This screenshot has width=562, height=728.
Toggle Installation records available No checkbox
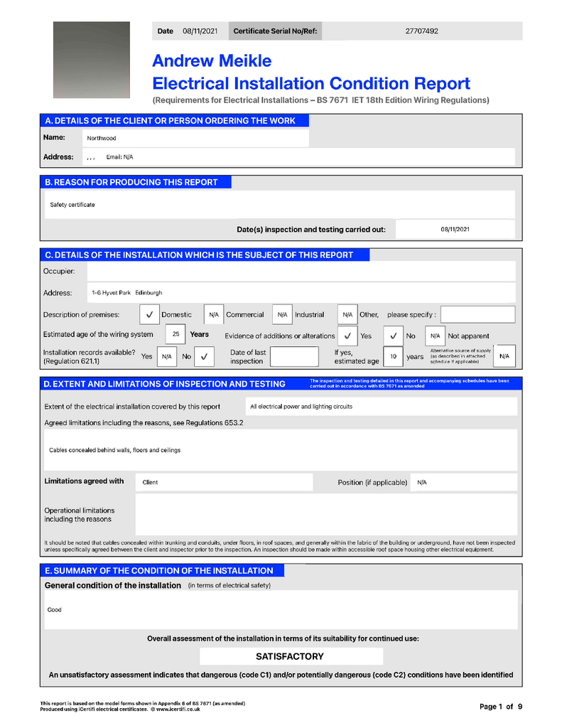coord(204,357)
